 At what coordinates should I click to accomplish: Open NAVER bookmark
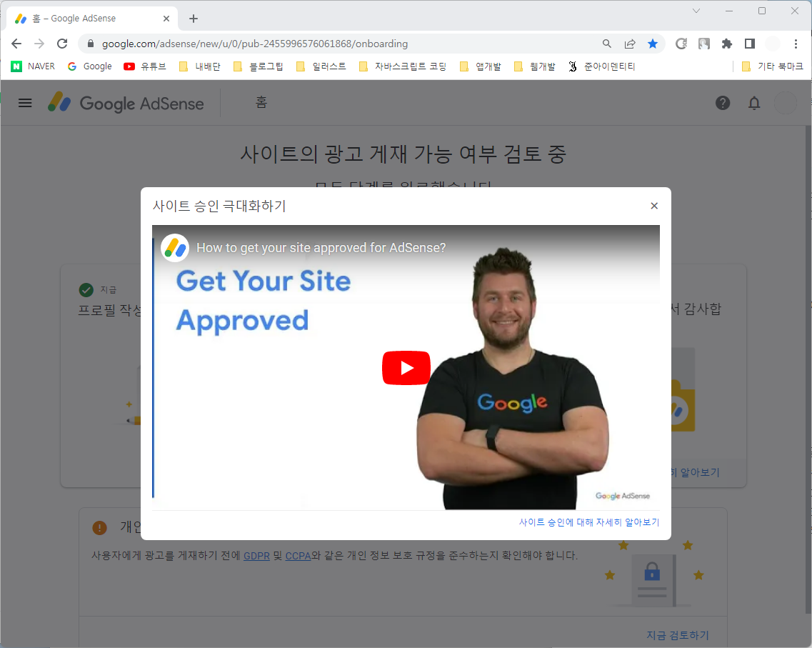33,66
